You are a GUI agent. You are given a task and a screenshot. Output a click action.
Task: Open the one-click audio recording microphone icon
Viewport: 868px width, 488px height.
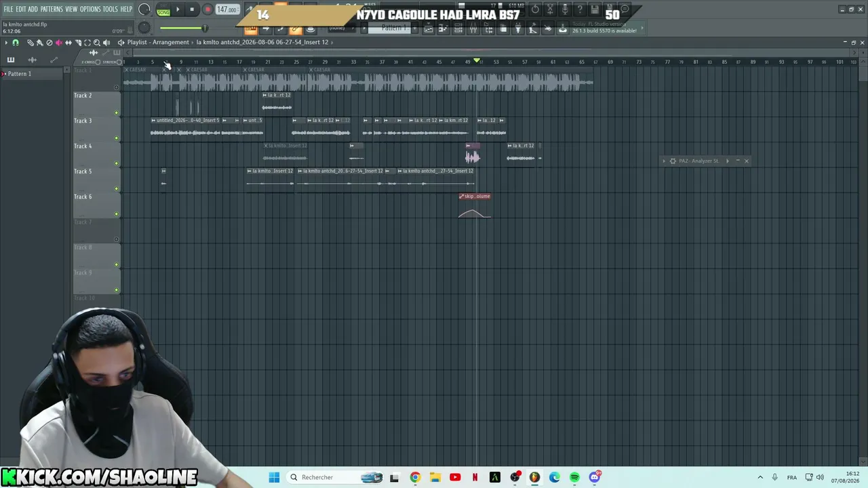coord(565,9)
